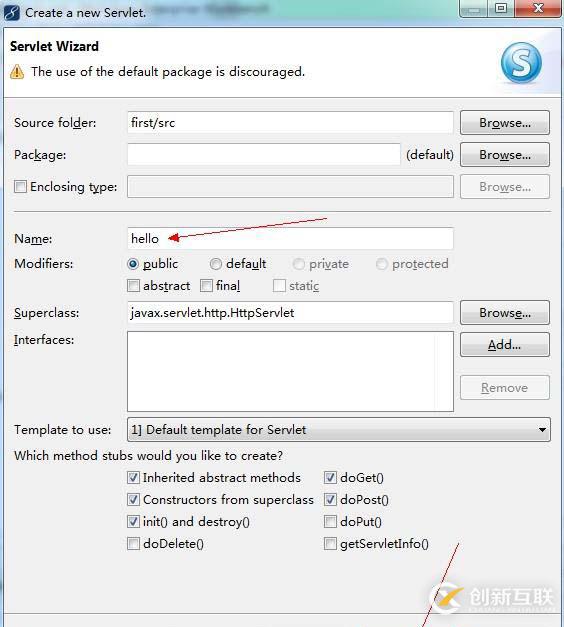Click the empty Package text field
This screenshot has height=627, width=564.
264,154
